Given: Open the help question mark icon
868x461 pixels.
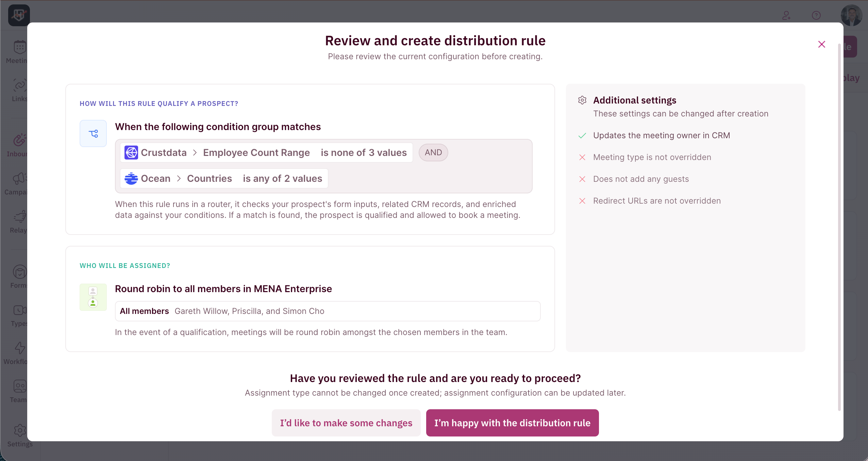Looking at the screenshot, I should [x=816, y=15].
